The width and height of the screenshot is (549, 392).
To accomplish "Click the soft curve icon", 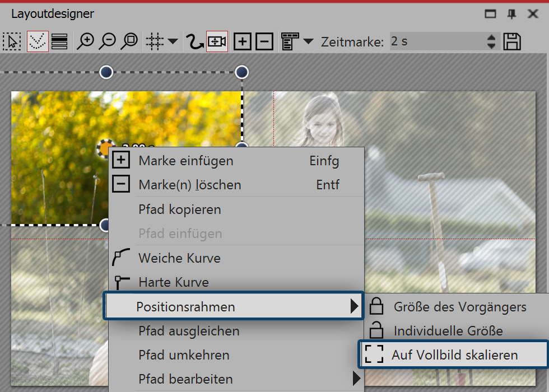I will tap(121, 257).
